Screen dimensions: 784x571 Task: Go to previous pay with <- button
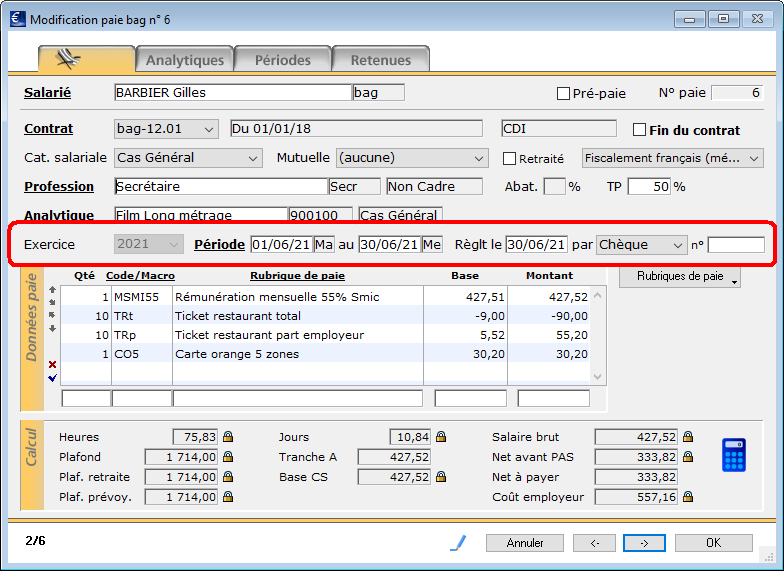pos(594,543)
